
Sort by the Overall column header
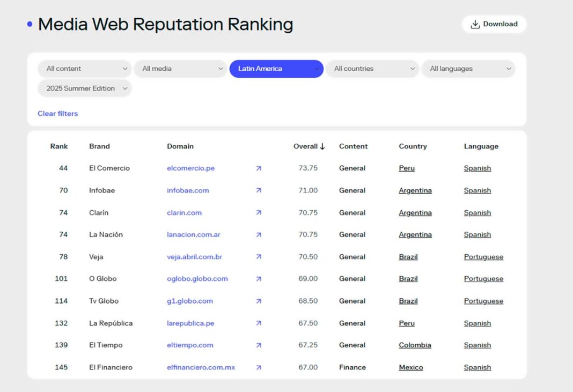(309, 146)
